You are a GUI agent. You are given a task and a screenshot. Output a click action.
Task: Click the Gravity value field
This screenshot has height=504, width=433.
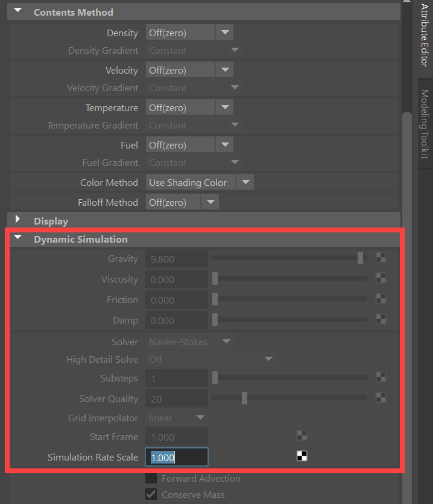click(177, 259)
